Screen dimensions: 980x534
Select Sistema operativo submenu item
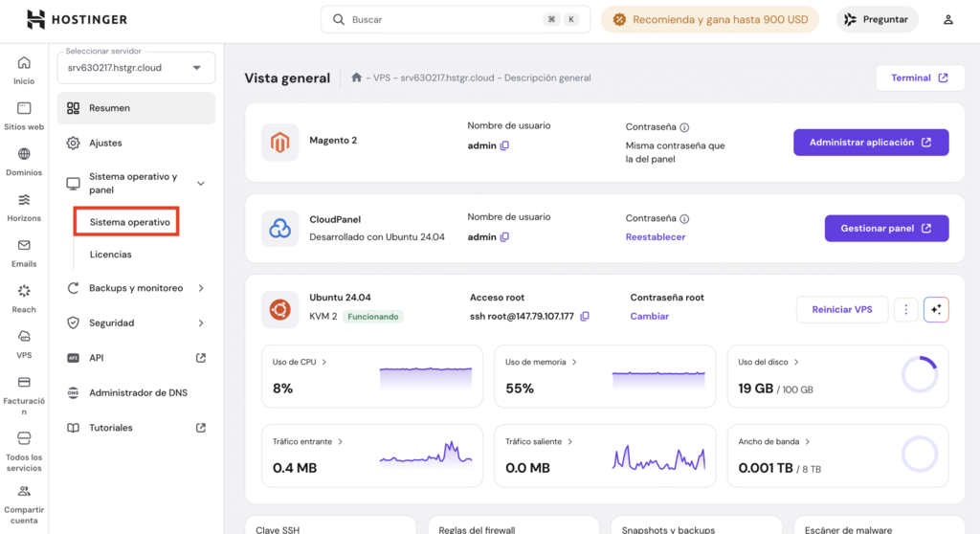[x=129, y=222]
